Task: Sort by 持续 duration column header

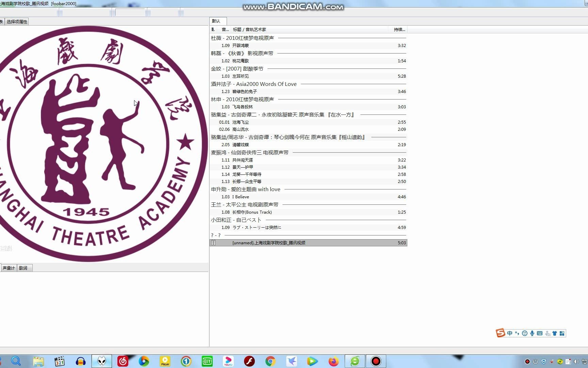Action: tap(398, 30)
